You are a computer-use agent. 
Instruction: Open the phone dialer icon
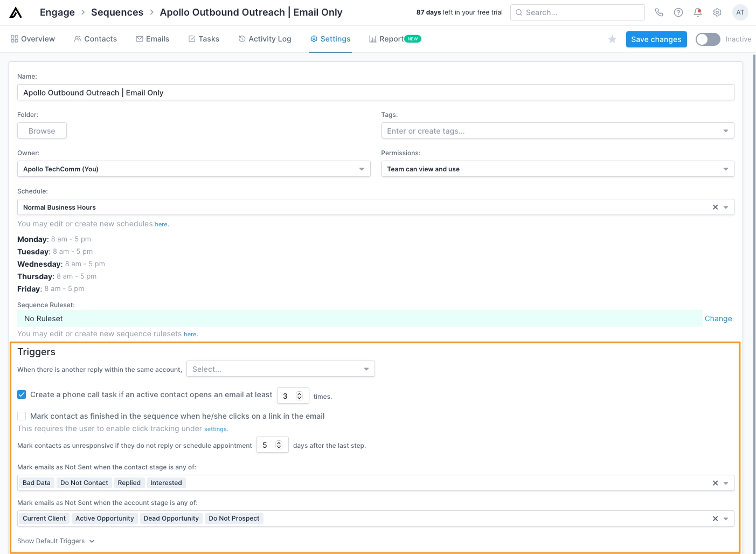pos(659,12)
